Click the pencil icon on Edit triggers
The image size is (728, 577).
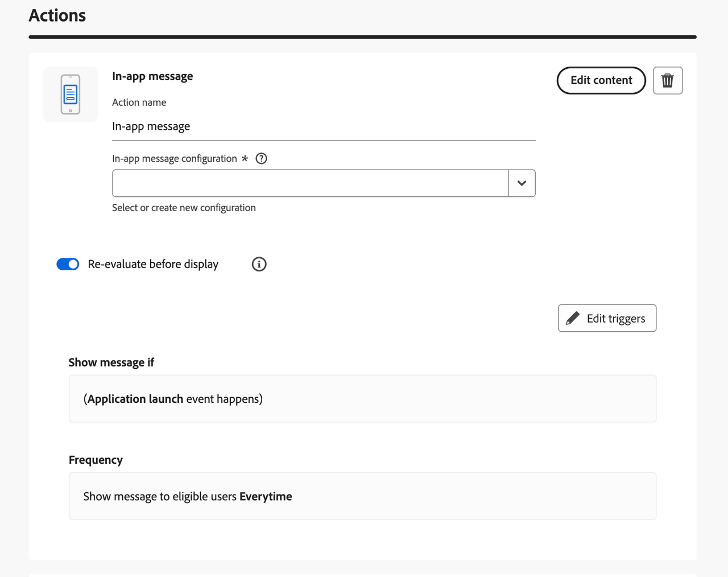tap(573, 318)
